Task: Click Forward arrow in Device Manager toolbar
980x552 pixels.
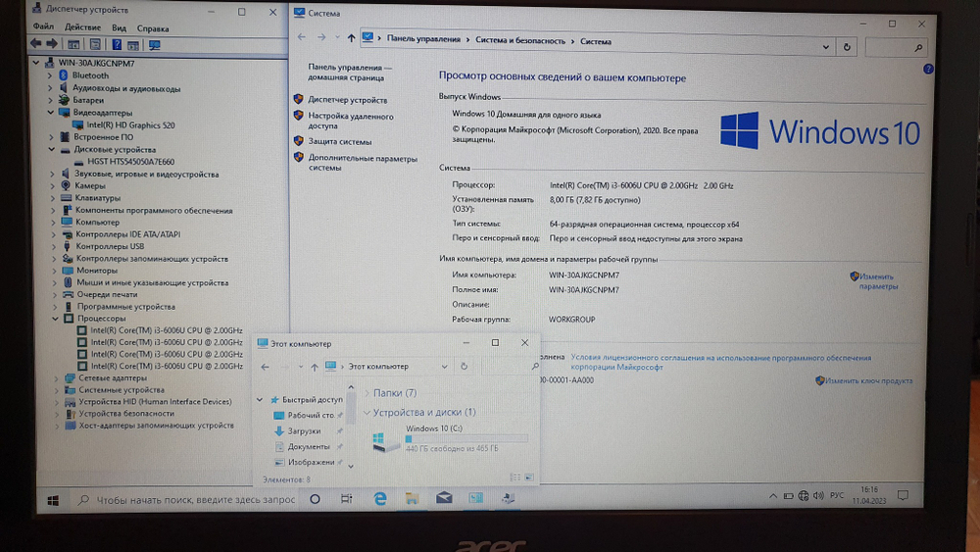Action: [52, 44]
